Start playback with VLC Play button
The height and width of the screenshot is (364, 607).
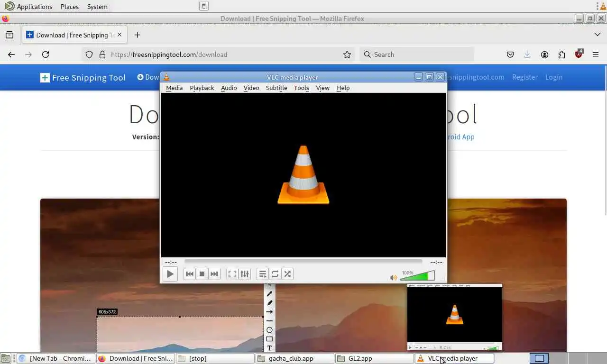(170, 274)
